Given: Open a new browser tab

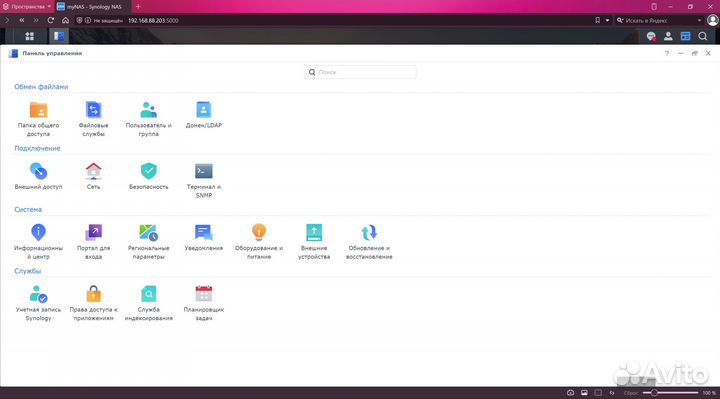Looking at the screenshot, I should click(x=138, y=7).
